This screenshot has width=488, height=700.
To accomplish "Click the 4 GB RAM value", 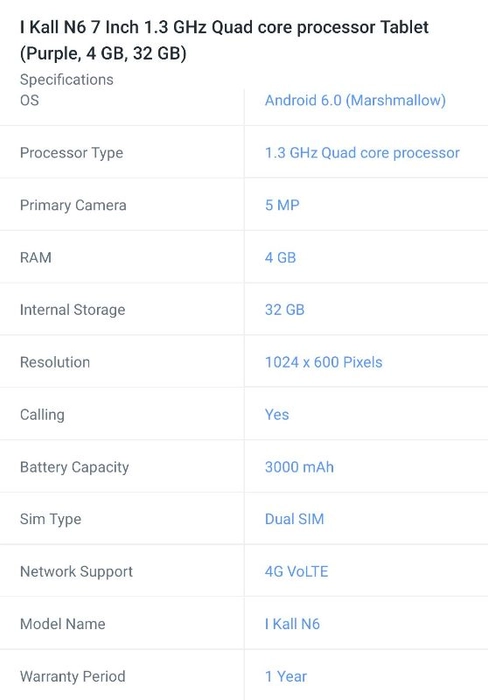I will click(x=280, y=258).
